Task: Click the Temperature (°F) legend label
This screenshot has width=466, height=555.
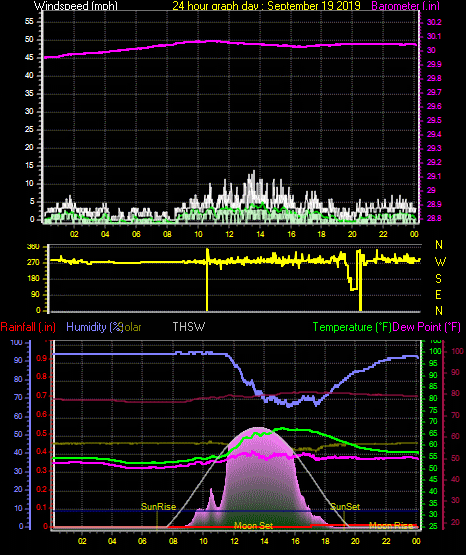Action: (352, 327)
